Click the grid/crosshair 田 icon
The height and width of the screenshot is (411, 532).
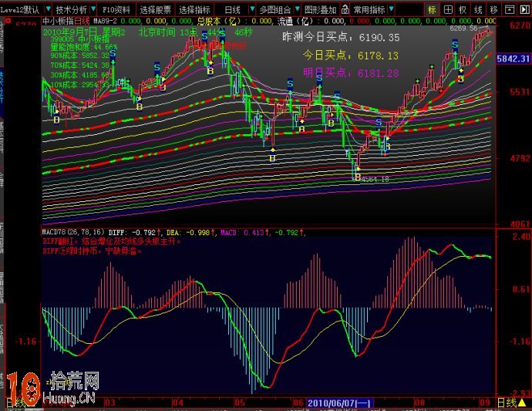click(x=448, y=9)
